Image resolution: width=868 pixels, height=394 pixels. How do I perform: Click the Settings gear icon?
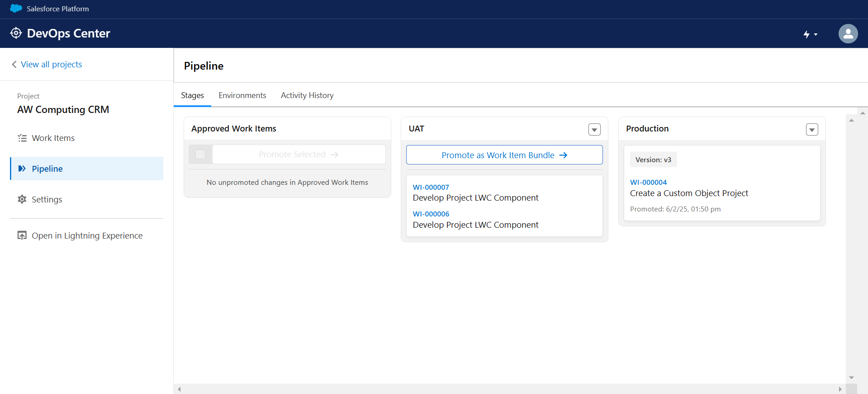22,199
